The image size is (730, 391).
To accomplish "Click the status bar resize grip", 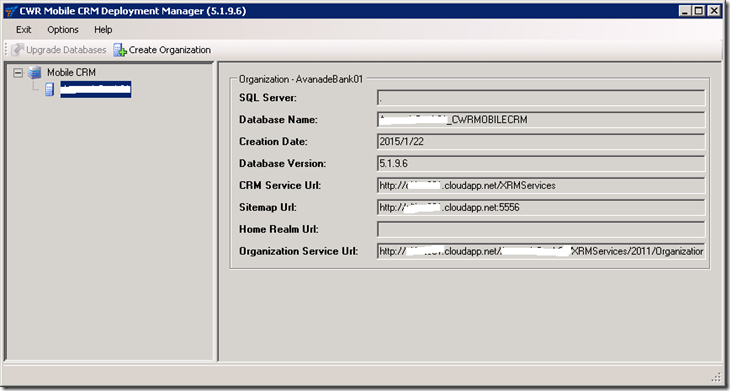I will 716,377.
